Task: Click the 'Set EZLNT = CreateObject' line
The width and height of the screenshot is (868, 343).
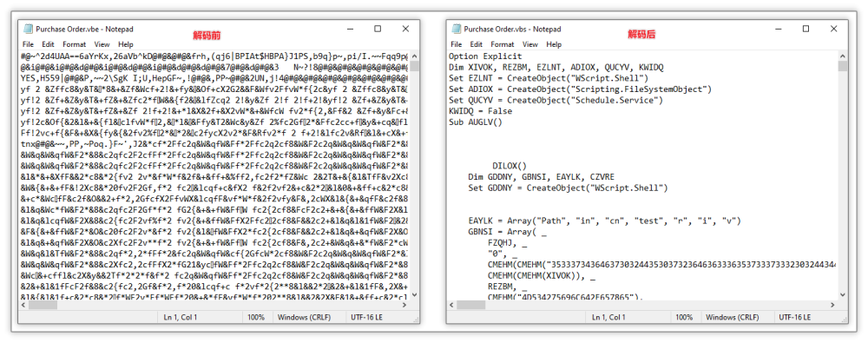Action: (x=548, y=78)
